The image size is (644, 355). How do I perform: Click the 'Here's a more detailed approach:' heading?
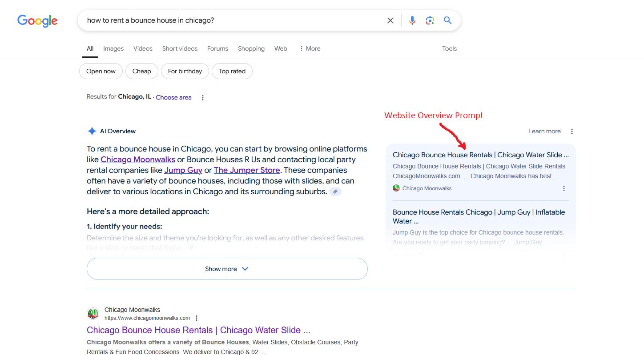tap(148, 211)
